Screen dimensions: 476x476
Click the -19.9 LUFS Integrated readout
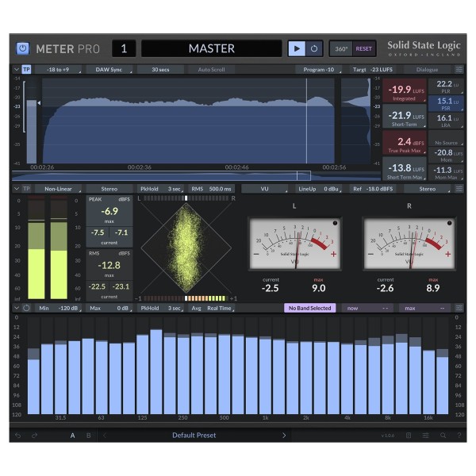pyautogui.click(x=405, y=90)
